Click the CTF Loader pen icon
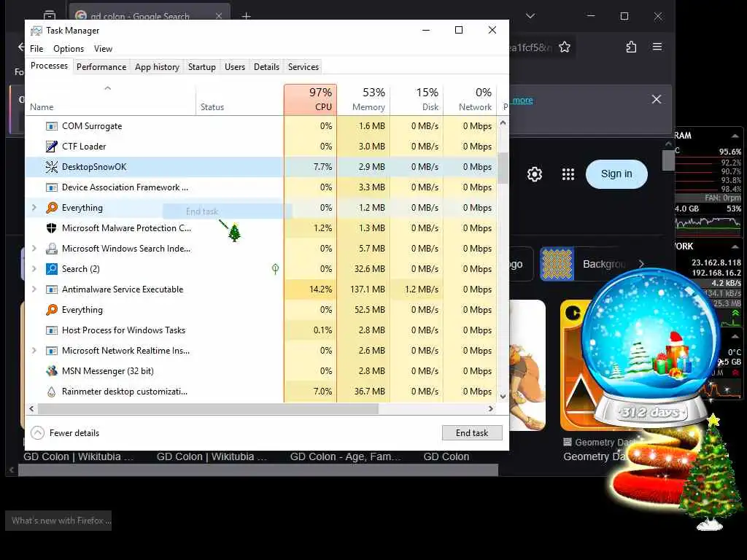 (x=52, y=147)
